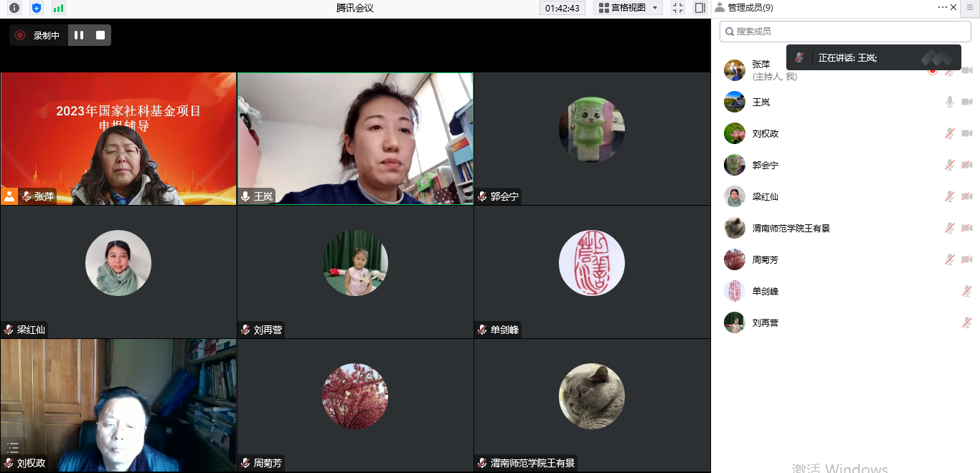Click 单剑峰's muted microphone in member list
This screenshot has height=473, width=980.
coord(967,292)
